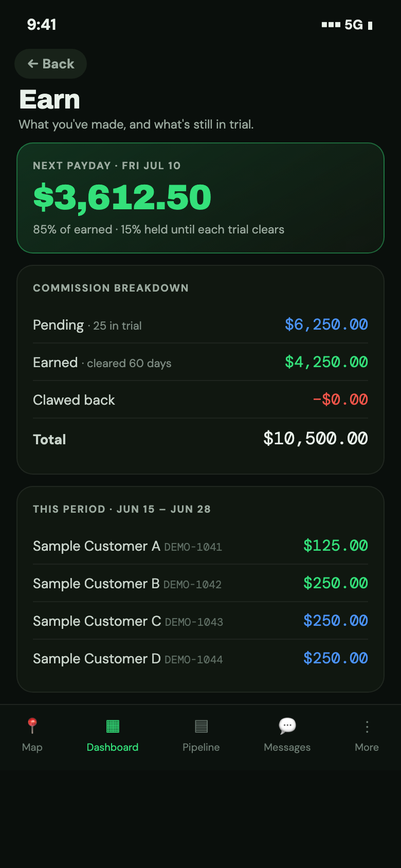
Task: Open the Messages speech bubble icon
Action: pyautogui.click(x=287, y=726)
